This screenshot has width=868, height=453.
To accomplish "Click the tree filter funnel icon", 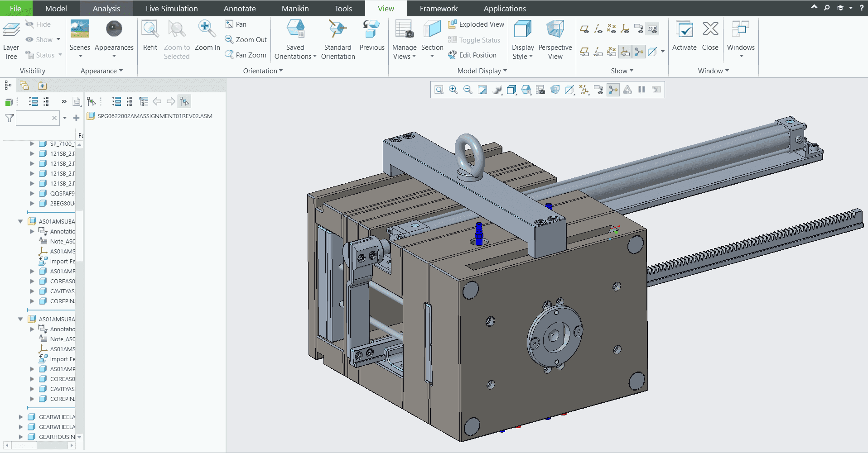I will tap(10, 118).
